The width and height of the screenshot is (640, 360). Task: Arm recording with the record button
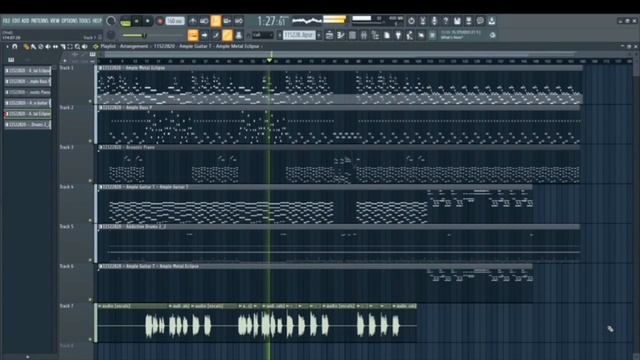(x=160, y=21)
